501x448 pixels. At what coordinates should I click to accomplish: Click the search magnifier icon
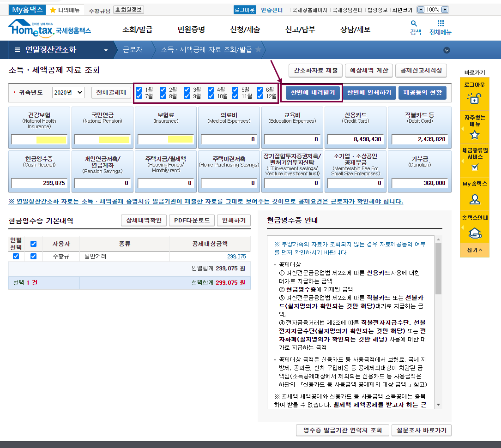pyautogui.click(x=414, y=24)
